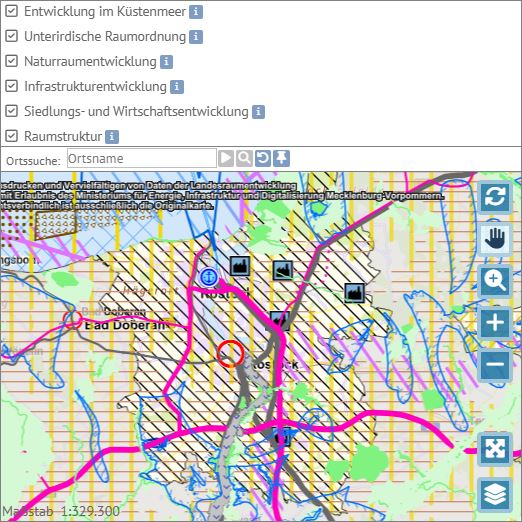Zoom in with the plus button

tap(495, 323)
